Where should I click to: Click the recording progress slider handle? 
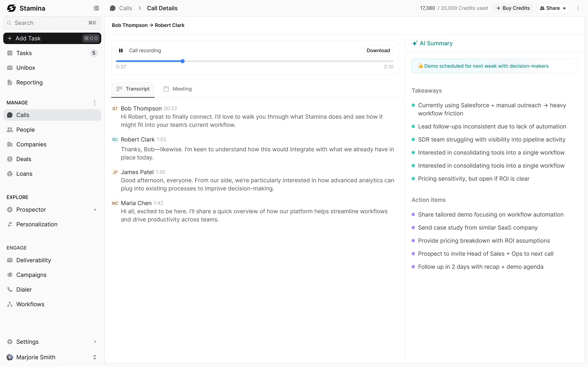(x=183, y=61)
